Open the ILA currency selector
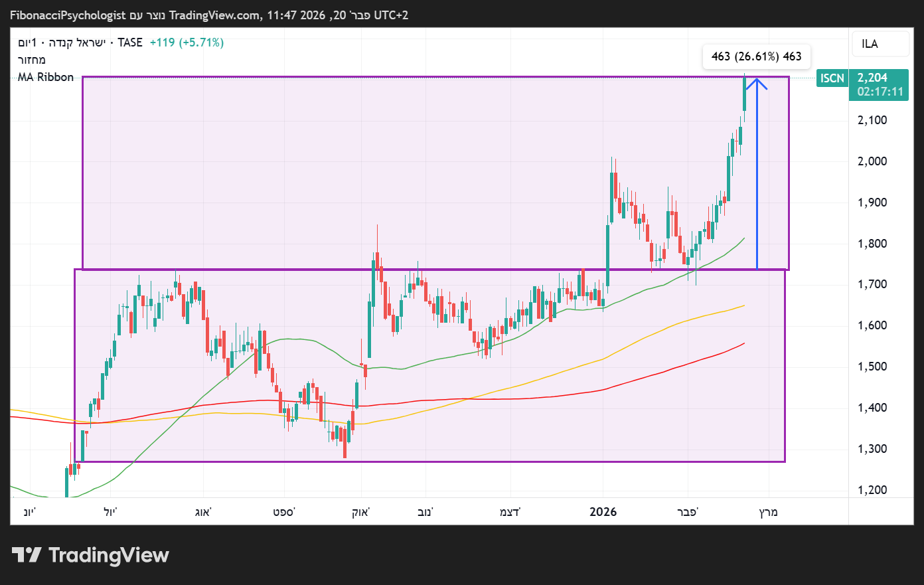The image size is (924, 585). (880, 44)
